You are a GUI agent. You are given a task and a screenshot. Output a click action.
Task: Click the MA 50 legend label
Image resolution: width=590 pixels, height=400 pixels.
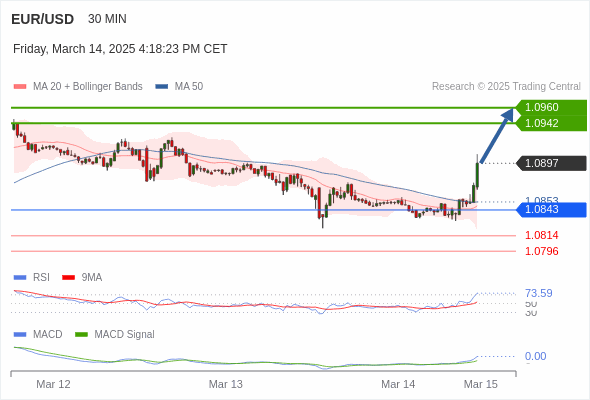click(x=189, y=87)
